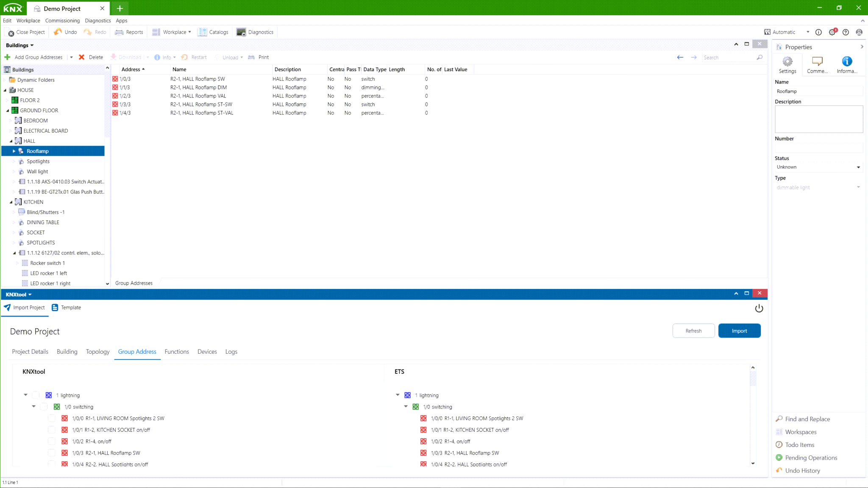Open the Information icon in Properties
The image size is (868, 488).
[846, 62]
